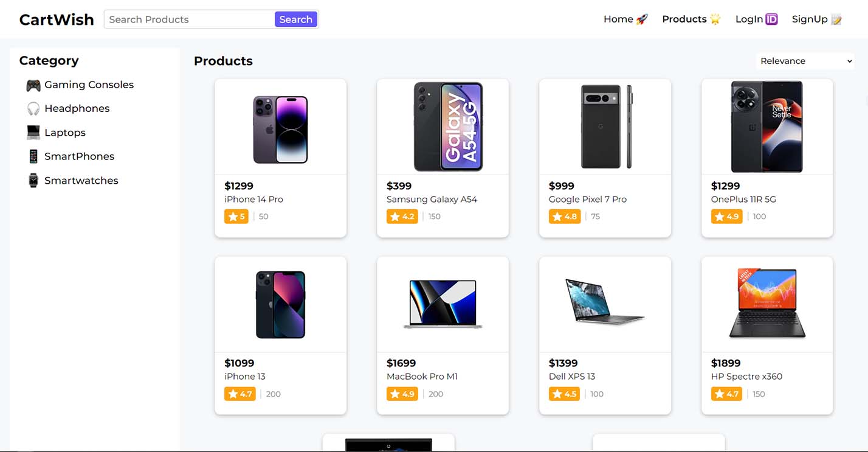This screenshot has width=868, height=452.
Task: Open the Home nav link
Action: point(618,19)
